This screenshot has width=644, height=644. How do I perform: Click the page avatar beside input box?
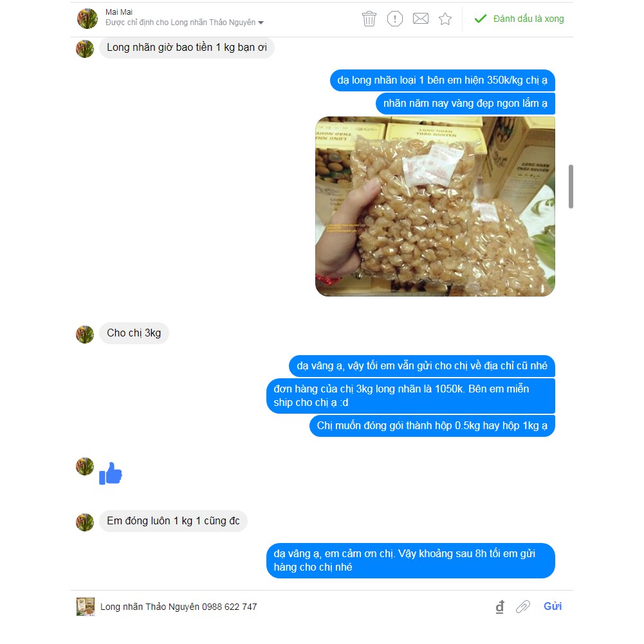point(86,607)
